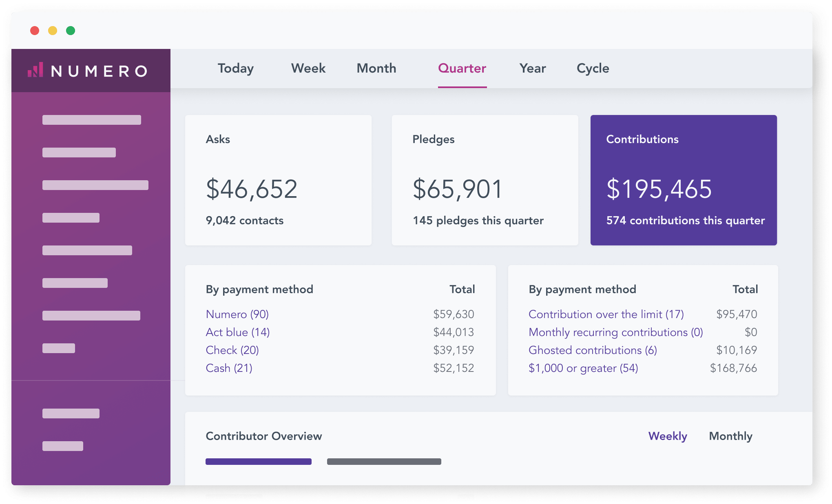The height and width of the screenshot is (504, 832).
Task: Switch to the Monthly contributor view
Action: tap(730, 436)
